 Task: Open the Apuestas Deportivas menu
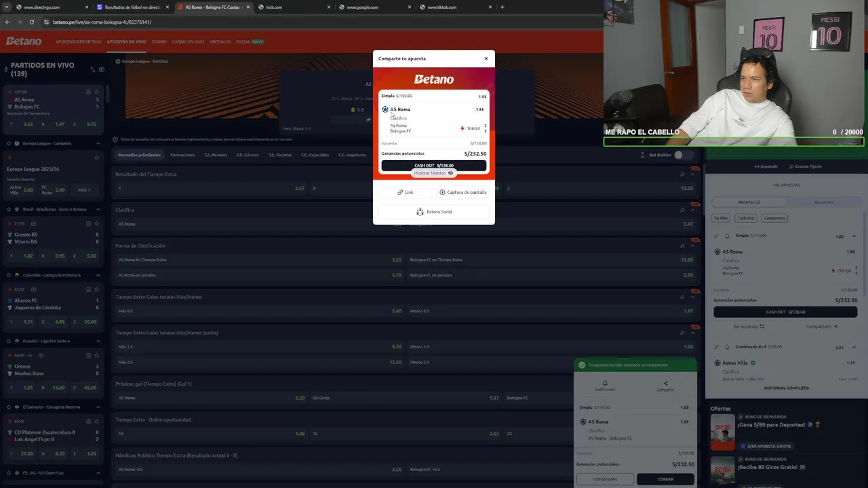point(79,41)
